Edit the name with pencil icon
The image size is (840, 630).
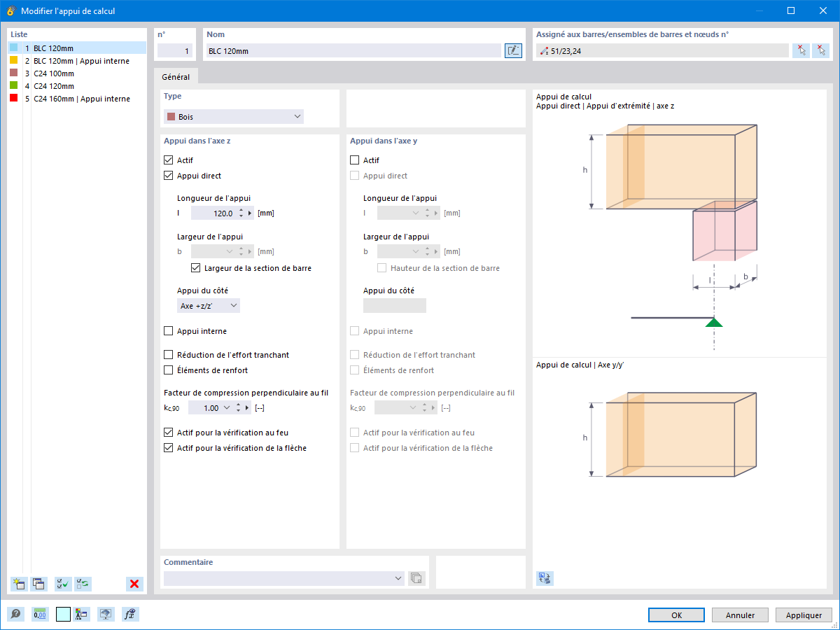pos(513,50)
